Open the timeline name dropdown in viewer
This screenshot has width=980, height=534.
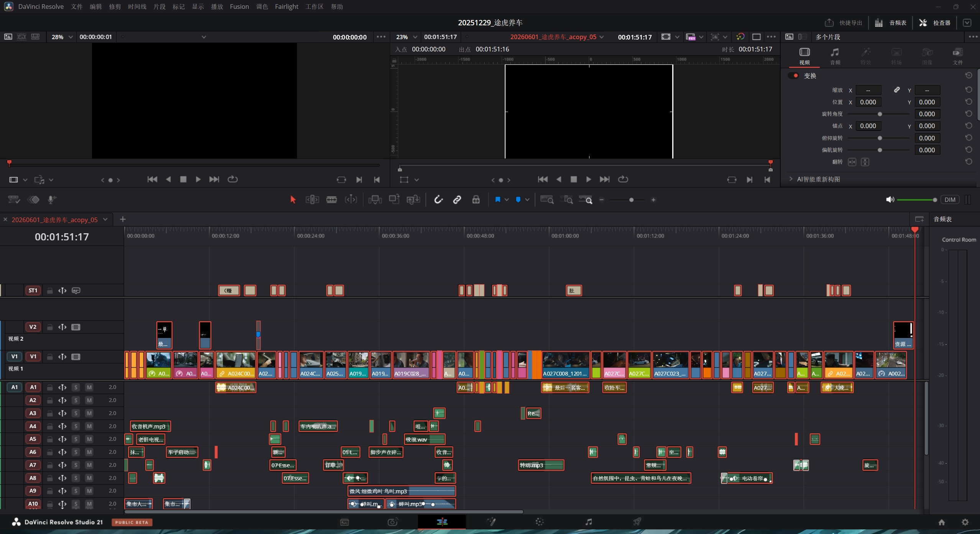(x=602, y=37)
